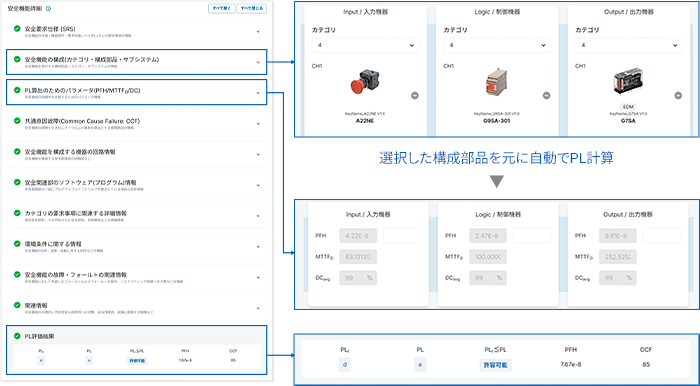Click DCavg percent field under Input / 入力機器
This screenshot has width=700, height=386.
click(x=358, y=278)
